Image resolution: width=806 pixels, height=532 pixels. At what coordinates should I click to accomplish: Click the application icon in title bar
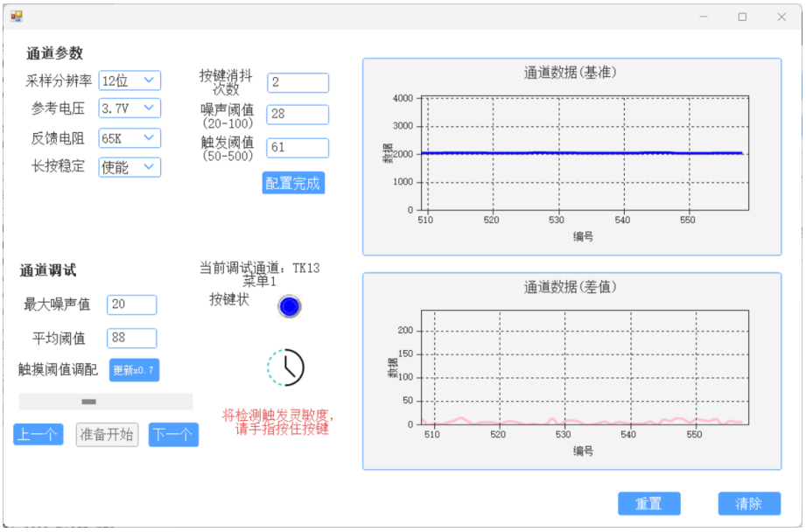17,17
